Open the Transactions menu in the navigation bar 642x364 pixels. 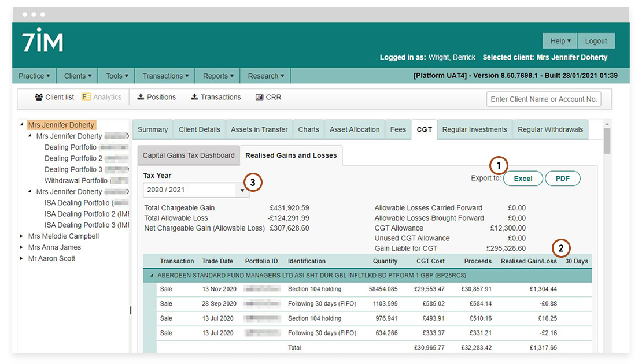(x=165, y=76)
